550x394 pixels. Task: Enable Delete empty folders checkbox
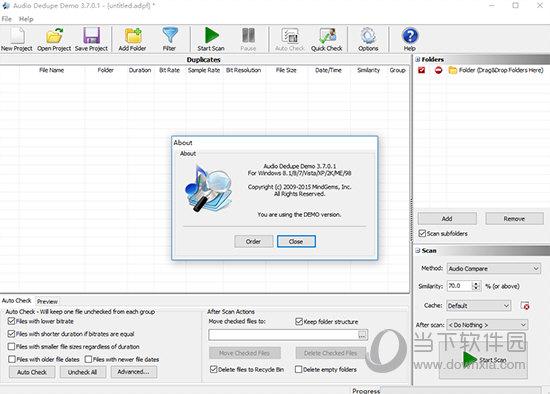click(x=299, y=369)
